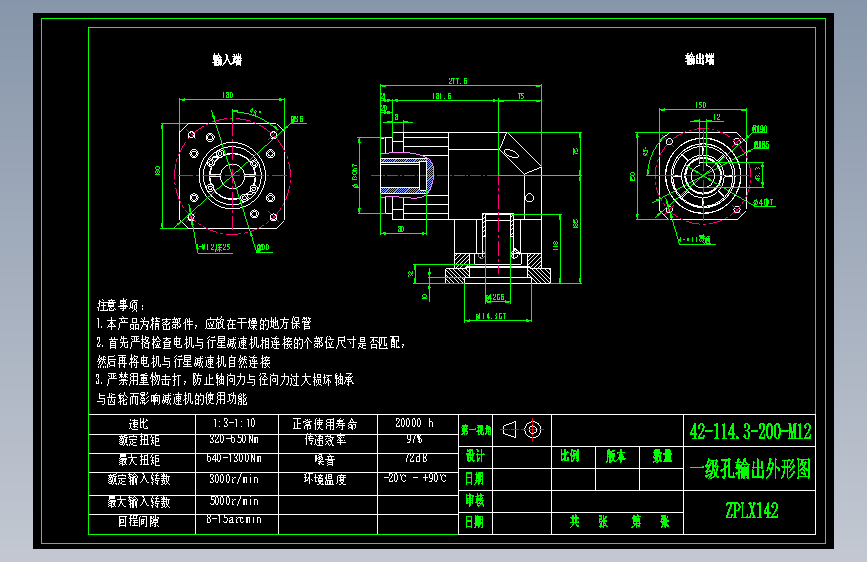Click the drawing number 42-114.3-200-M12
867x562 pixels.
(x=750, y=431)
